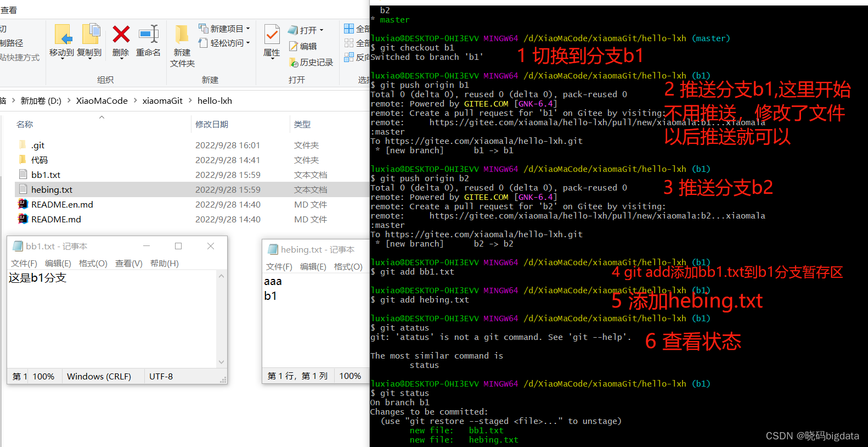
Task: Select the README.md file name
Action: coord(56,219)
